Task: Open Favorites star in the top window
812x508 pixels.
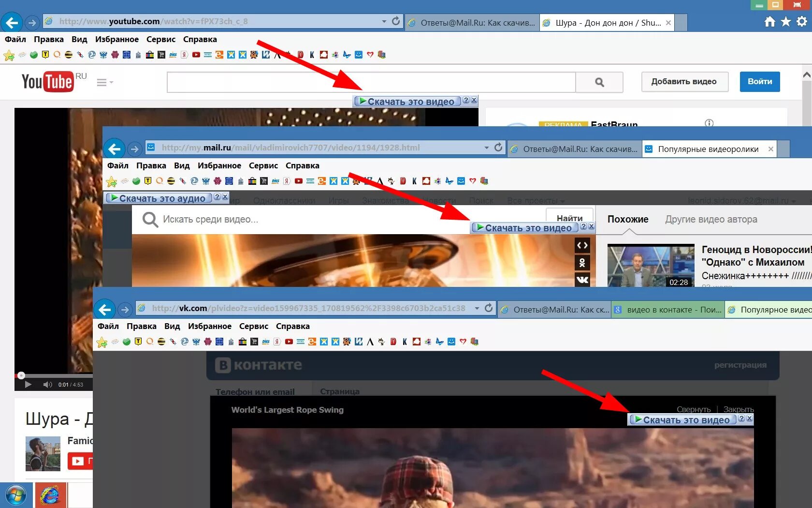Action: point(786,21)
